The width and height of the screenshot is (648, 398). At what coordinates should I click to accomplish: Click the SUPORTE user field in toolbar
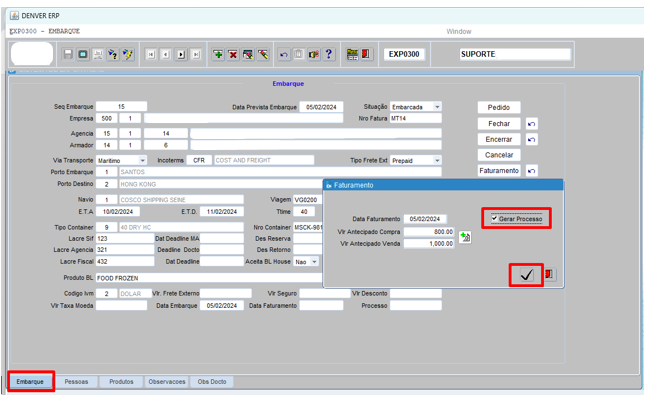coord(515,54)
